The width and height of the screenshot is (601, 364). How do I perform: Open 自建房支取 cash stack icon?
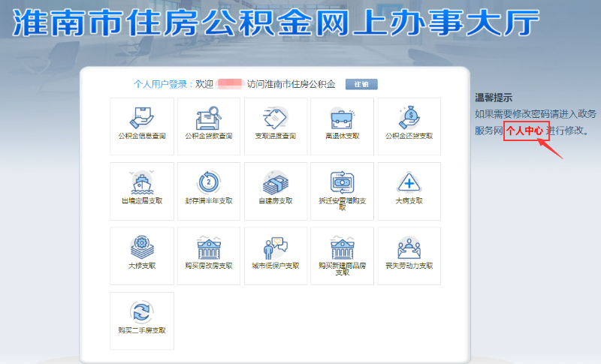pyautogui.click(x=275, y=183)
